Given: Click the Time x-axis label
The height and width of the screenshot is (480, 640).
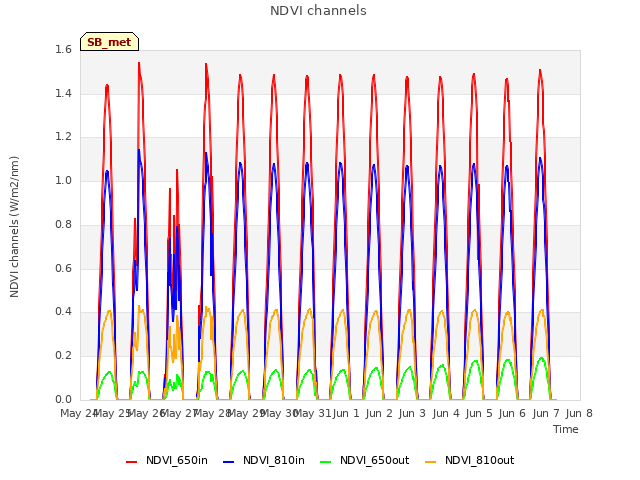Looking at the screenshot, I should tap(566, 429).
